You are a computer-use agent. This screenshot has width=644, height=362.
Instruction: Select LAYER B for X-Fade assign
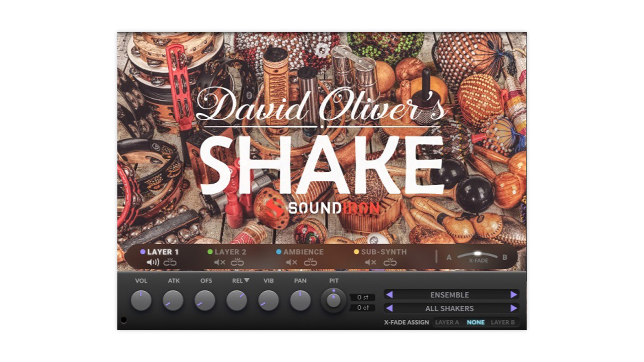502,322
